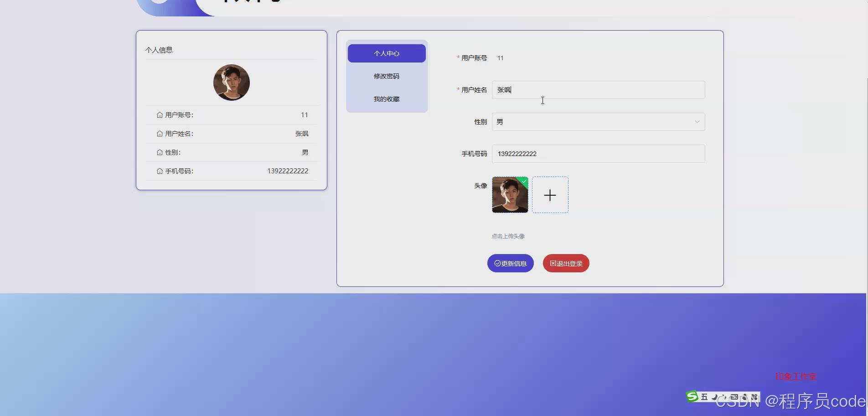This screenshot has width=868, height=416.
Task: Click the Sogou input method S logo in tray
Action: point(692,397)
